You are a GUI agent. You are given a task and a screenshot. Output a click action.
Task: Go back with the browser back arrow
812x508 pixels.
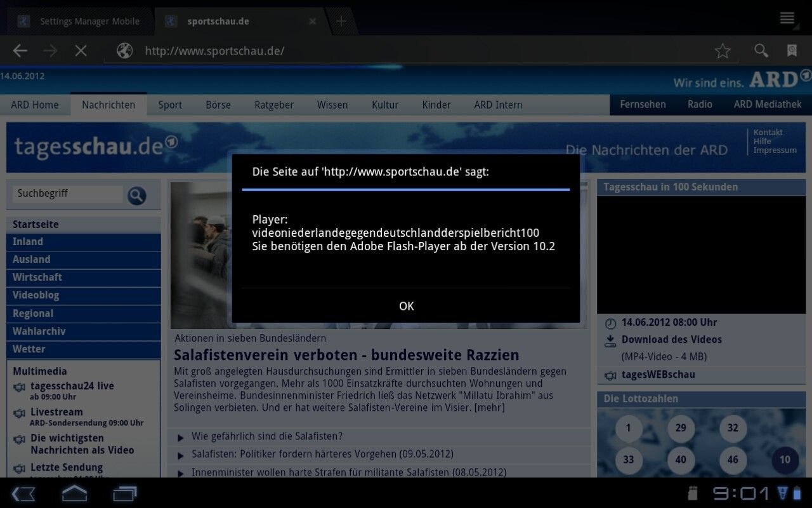20,51
